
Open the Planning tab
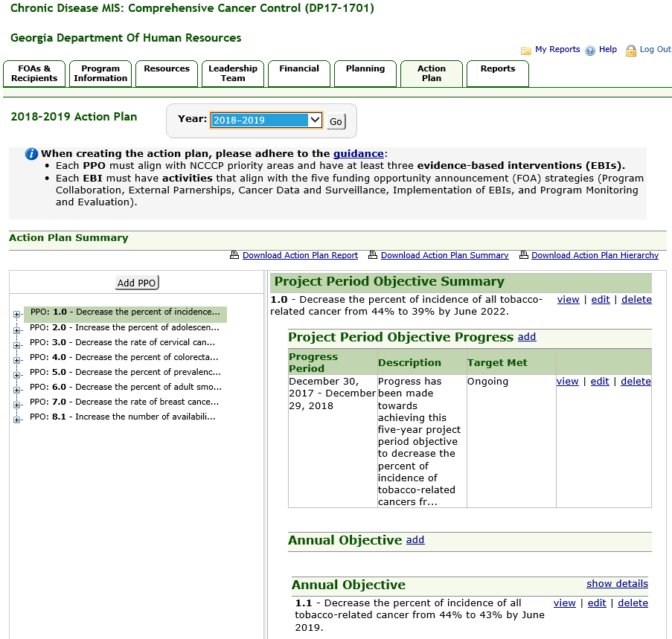pyautogui.click(x=365, y=74)
